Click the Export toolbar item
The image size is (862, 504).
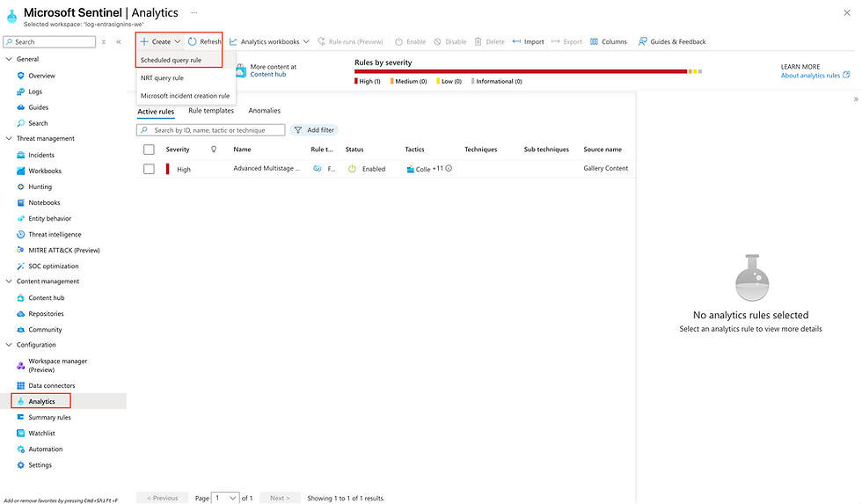pos(566,41)
